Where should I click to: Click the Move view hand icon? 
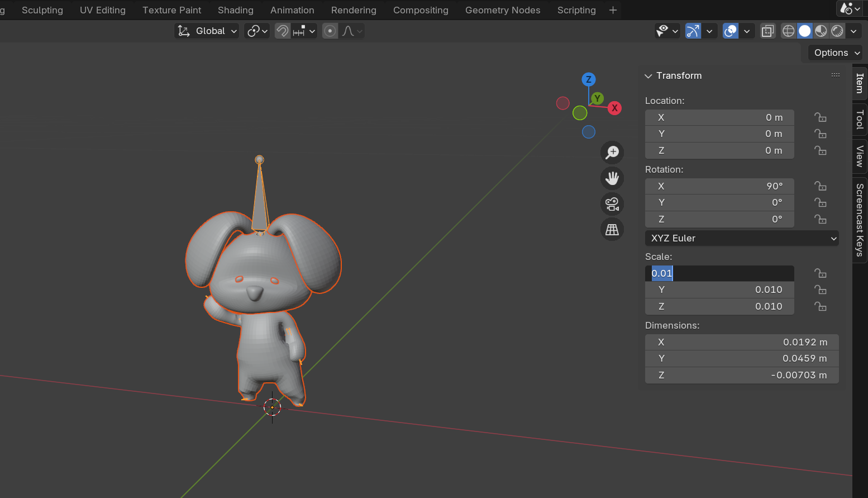click(x=612, y=178)
